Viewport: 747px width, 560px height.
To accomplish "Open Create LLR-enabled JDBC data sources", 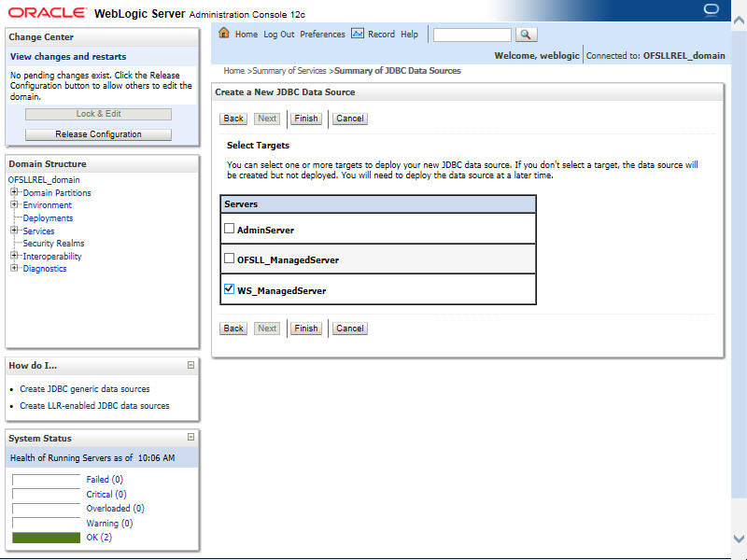I will [94, 406].
